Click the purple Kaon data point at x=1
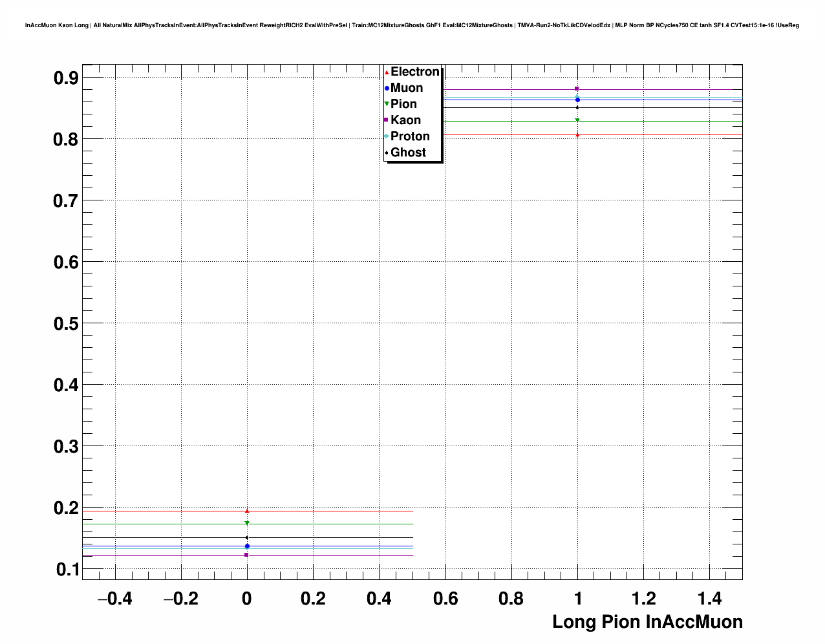 click(x=577, y=89)
